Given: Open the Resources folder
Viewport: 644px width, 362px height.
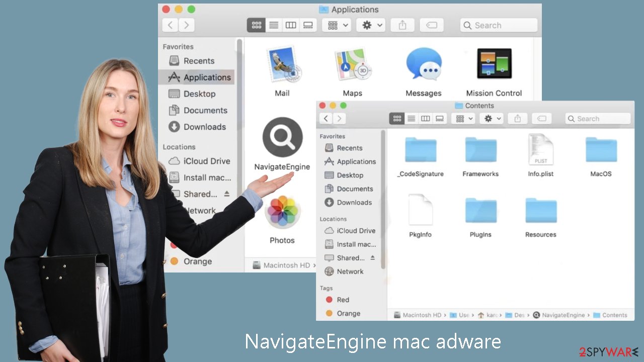Looking at the screenshot, I should point(541,210).
